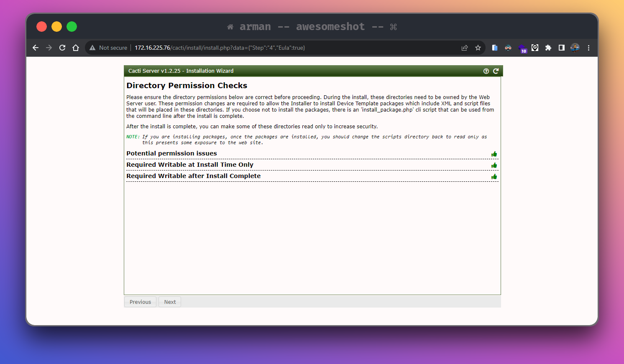Reload the page using browser refresh icon
This screenshot has height=364, width=624.
click(62, 48)
